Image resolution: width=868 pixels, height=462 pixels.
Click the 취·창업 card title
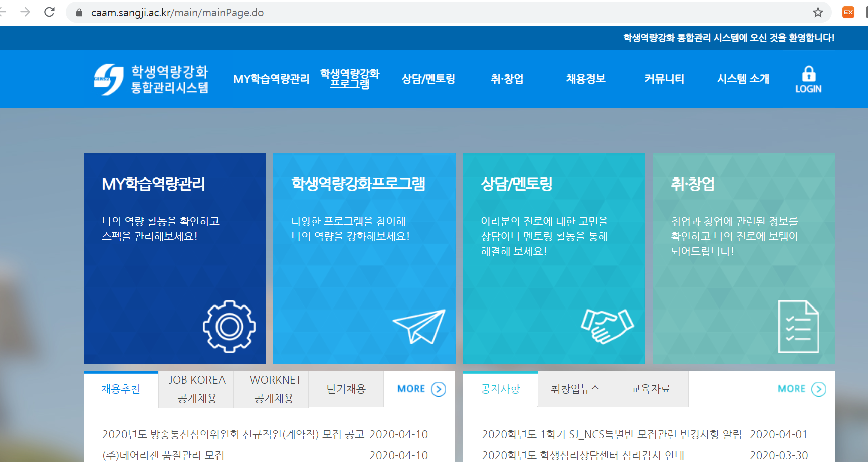tap(693, 184)
